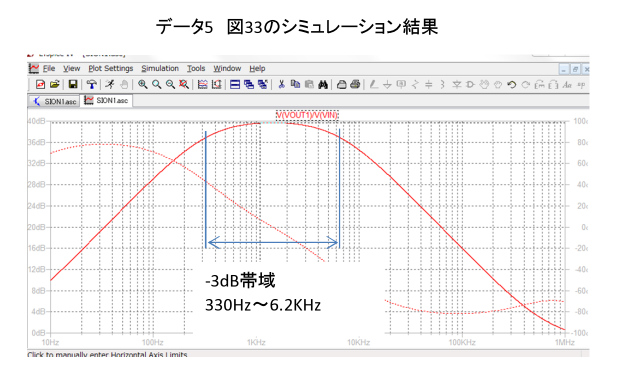Click the V(VOUT1)/V(VIN) trace label
The height and width of the screenshot is (387, 619).
(307, 115)
